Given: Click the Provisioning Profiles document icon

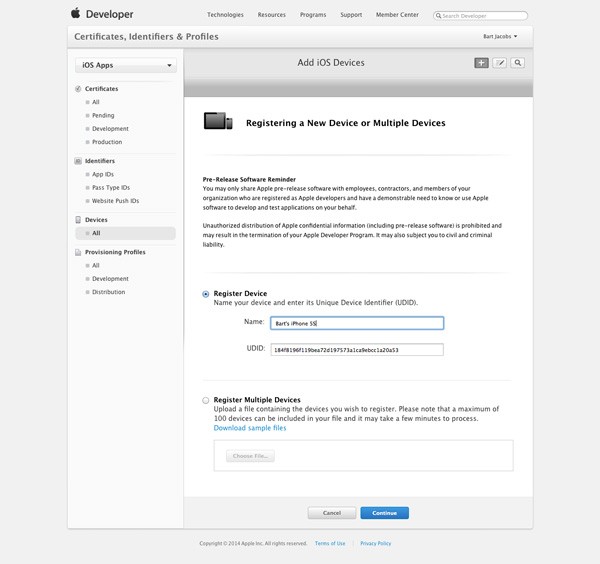Looking at the screenshot, I should coord(78,252).
